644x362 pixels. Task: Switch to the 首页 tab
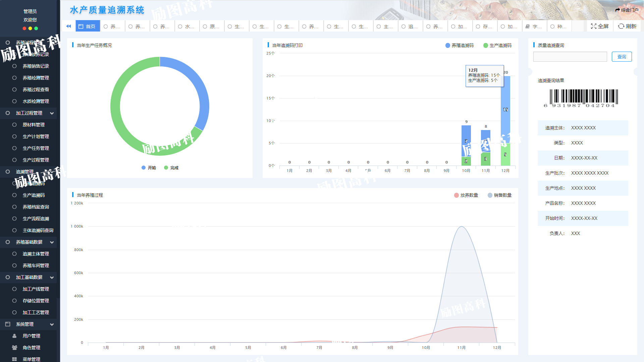click(x=88, y=26)
